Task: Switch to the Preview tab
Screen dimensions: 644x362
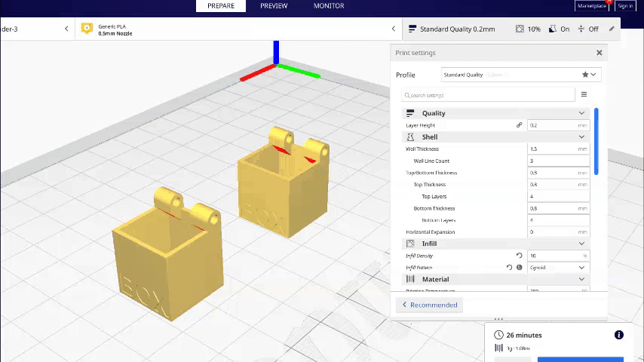Action: pyautogui.click(x=274, y=6)
